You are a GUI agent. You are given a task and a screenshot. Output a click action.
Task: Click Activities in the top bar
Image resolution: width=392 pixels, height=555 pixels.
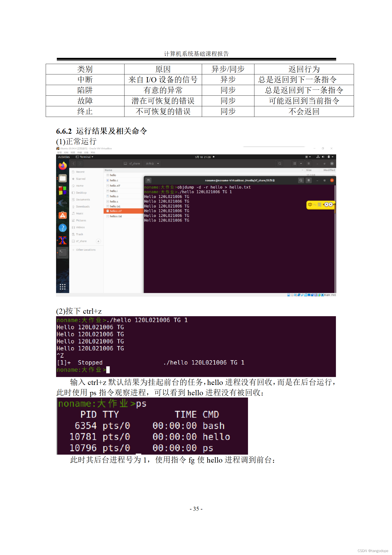64,157
